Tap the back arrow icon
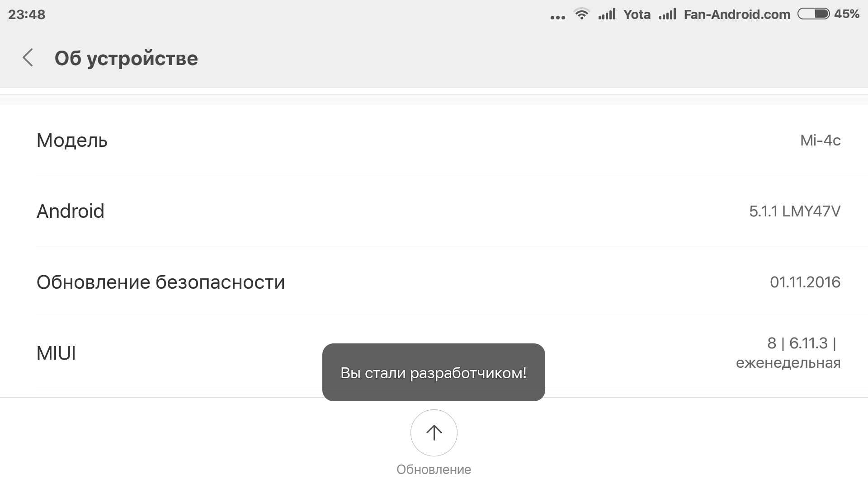868x488 pixels. pyautogui.click(x=28, y=58)
